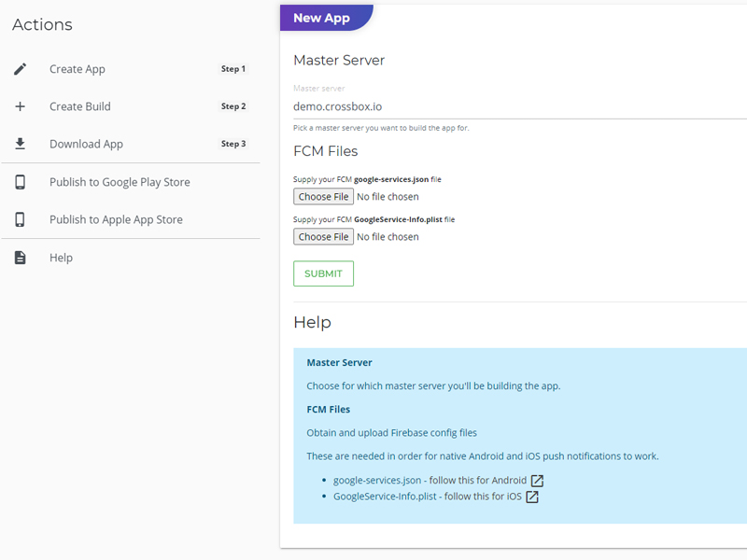747x560 pixels.
Task: Click the Step 3 badge
Action: coord(233,144)
